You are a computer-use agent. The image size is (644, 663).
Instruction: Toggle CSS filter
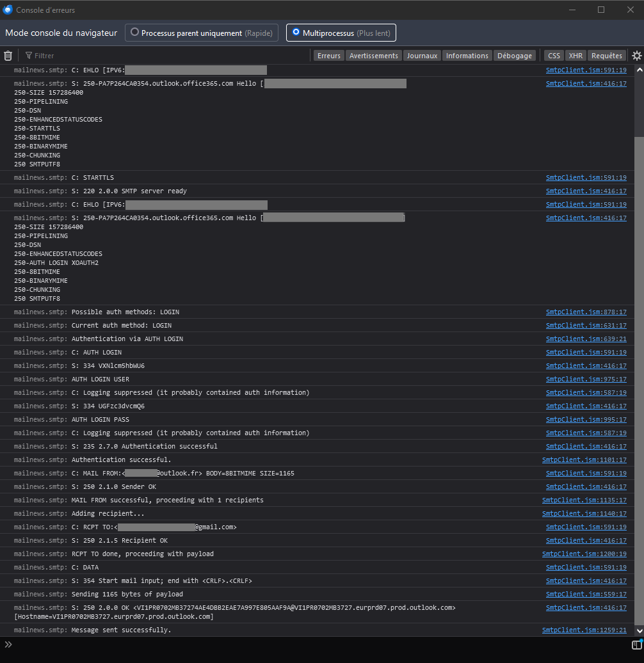[x=554, y=56]
